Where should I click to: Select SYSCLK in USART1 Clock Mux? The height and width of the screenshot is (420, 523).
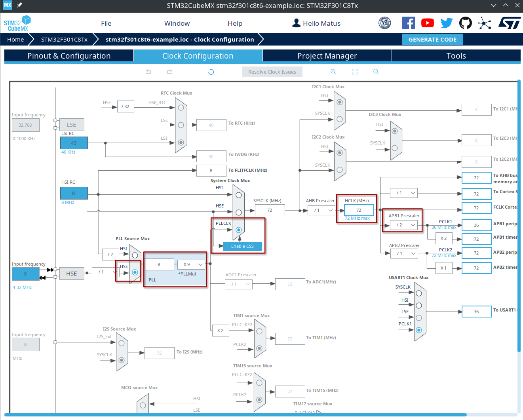point(419,293)
